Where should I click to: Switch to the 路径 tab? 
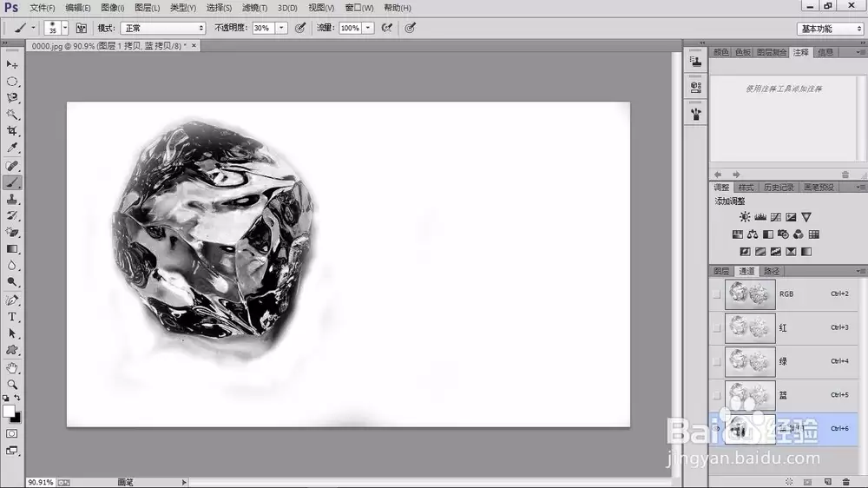click(771, 271)
